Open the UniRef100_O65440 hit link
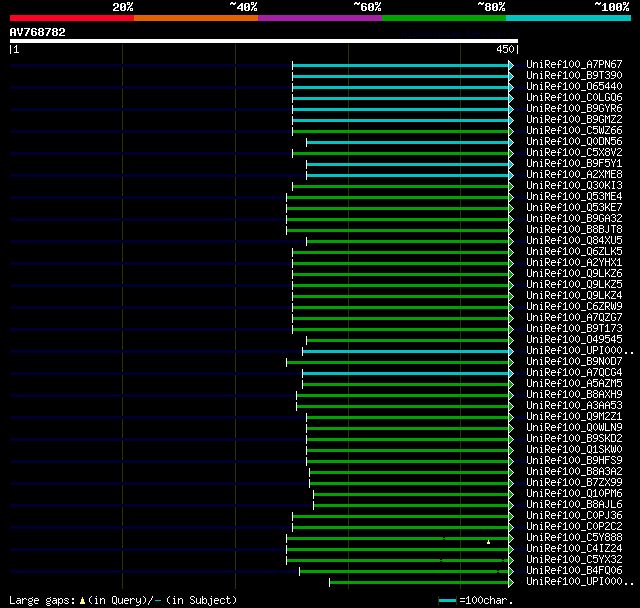 click(574, 87)
